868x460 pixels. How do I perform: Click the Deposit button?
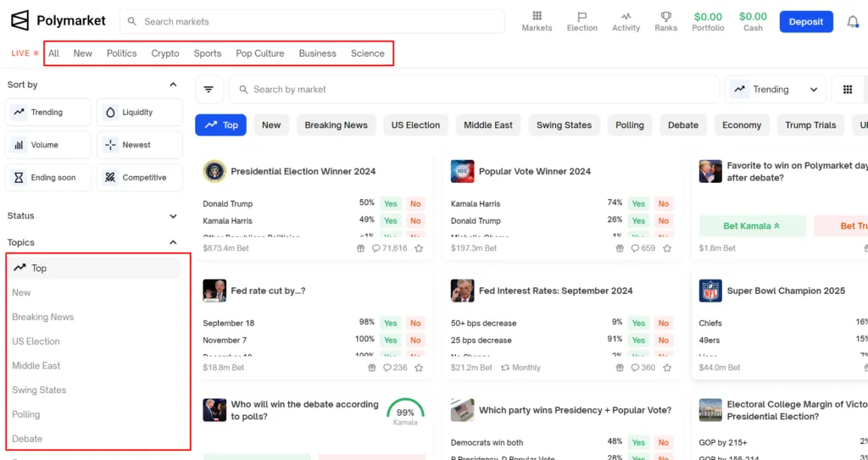[x=805, y=22]
